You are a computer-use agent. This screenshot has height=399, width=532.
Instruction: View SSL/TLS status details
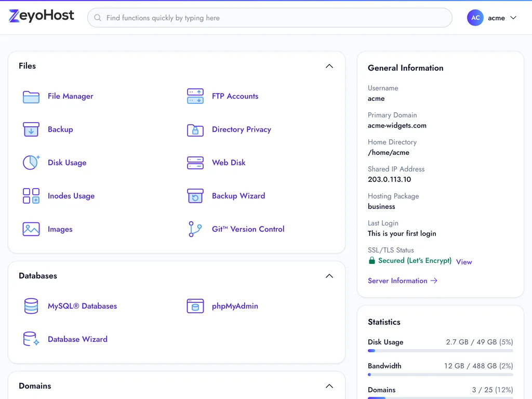464,262
